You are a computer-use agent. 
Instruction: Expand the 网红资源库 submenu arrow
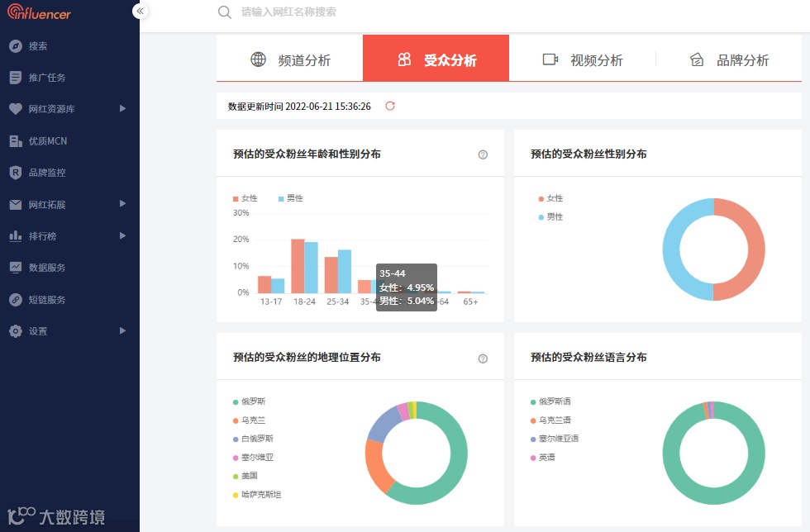click(x=122, y=108)
